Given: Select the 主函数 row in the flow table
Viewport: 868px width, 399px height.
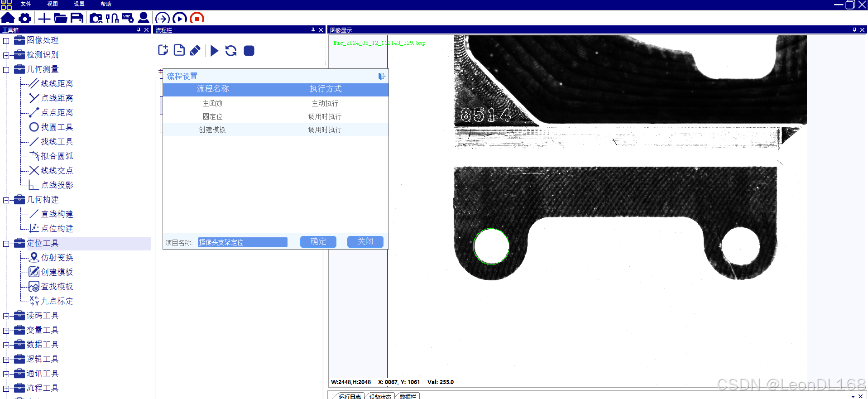Looking at the screenshot, I should tap(275, 103).
